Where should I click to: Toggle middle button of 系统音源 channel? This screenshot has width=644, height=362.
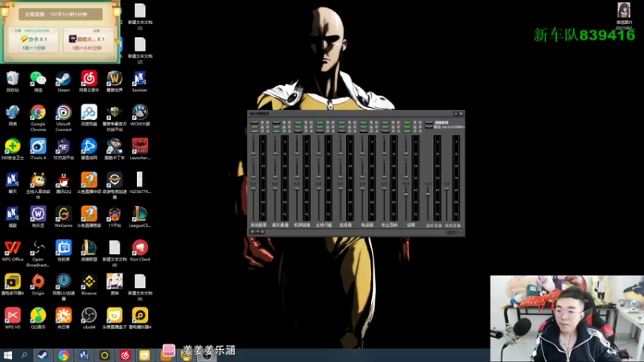pos(254,126)
